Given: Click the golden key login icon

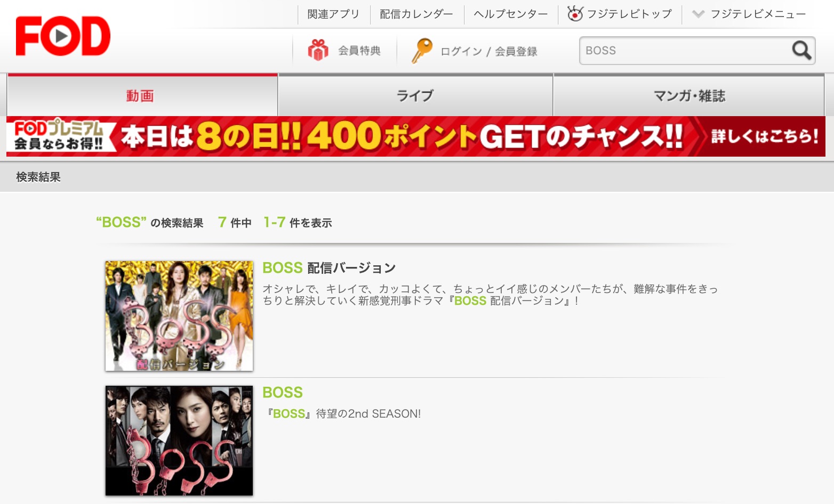Looking at the screenshot, I should 421,51.
